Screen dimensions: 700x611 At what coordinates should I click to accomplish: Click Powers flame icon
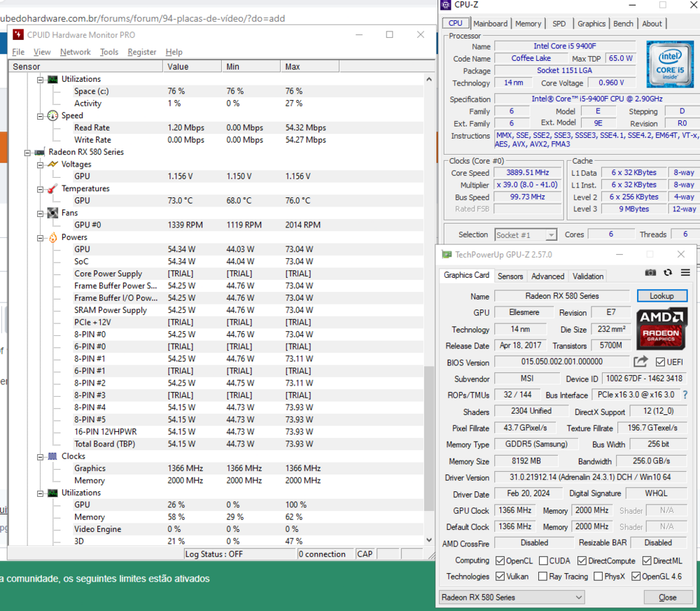[52, 237]
